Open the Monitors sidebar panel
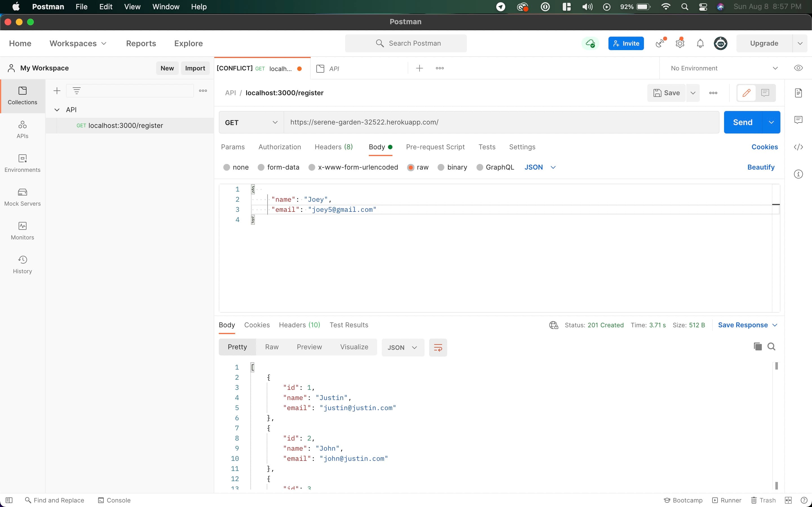This screenshot has height=507, width=812. click(23, 231)
